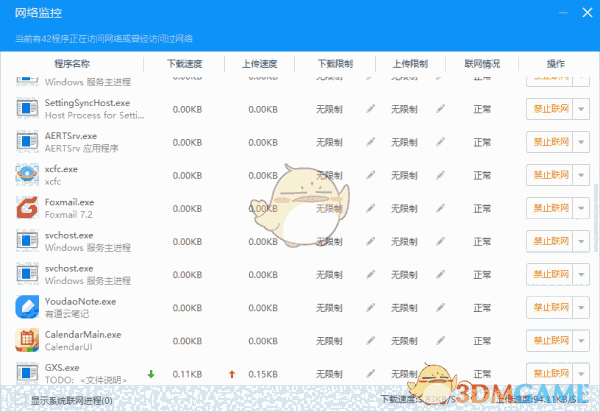Screen dimensions: 600x412
Task: Click 禁止联网 button for GXS.exe
Action: coord(549,374)
